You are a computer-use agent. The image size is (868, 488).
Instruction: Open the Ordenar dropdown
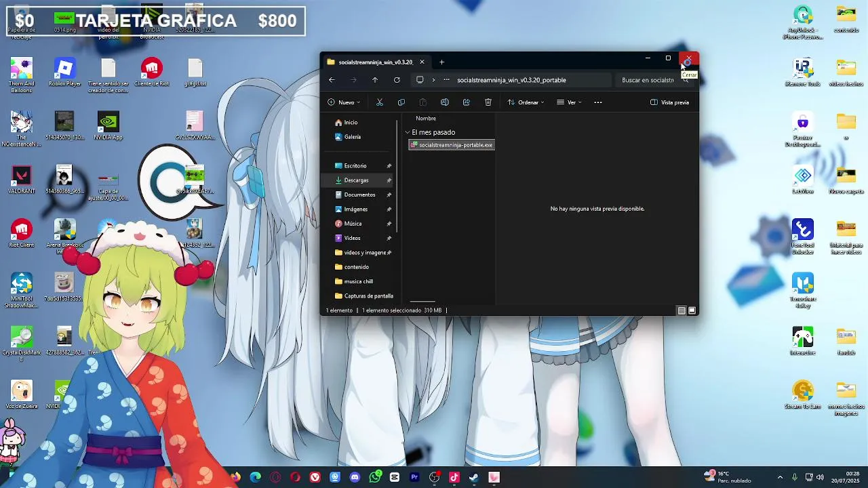coord(526,102)
